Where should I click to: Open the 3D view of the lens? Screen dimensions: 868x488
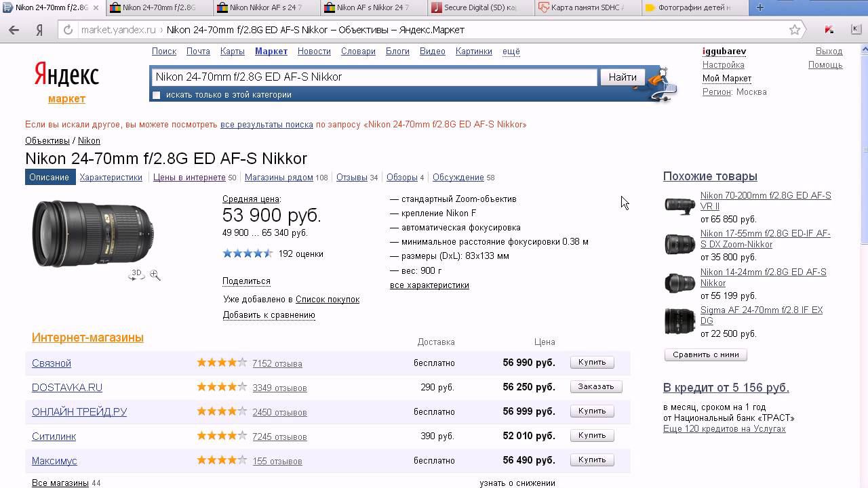point(136,274)
